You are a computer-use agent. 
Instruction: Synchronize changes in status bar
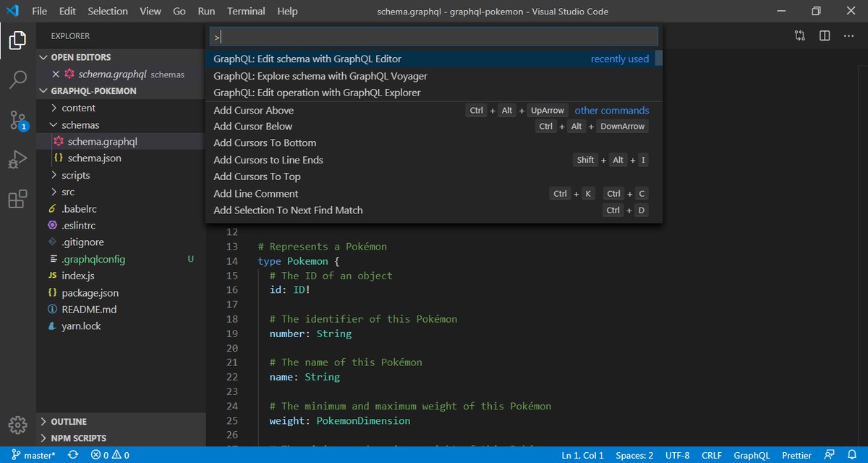point(73,456)
